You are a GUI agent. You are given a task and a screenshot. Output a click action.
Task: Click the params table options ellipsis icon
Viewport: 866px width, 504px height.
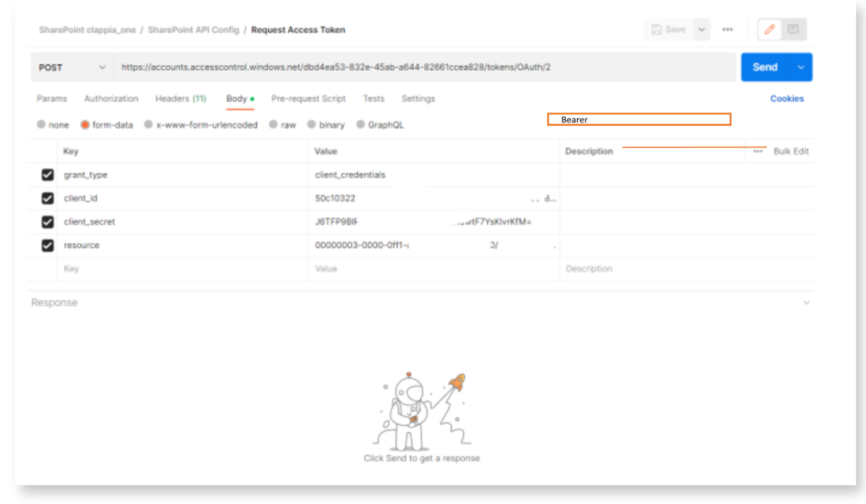758,151
